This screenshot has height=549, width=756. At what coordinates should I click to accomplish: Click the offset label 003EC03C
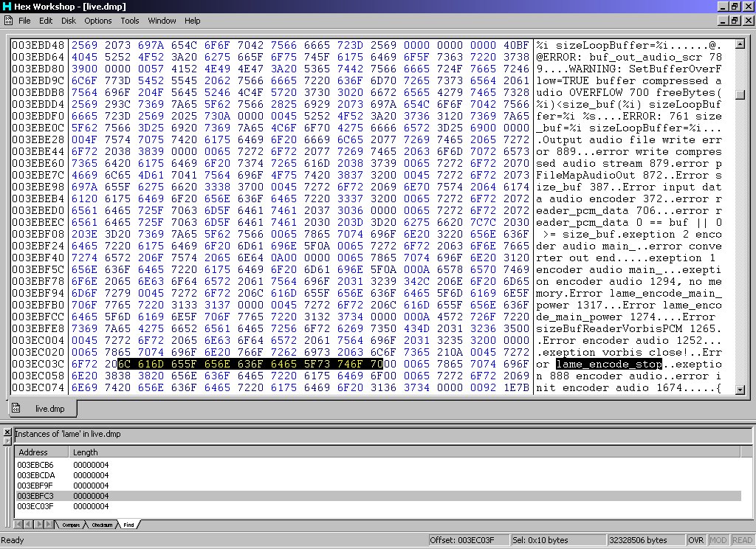tap(38, 364)
